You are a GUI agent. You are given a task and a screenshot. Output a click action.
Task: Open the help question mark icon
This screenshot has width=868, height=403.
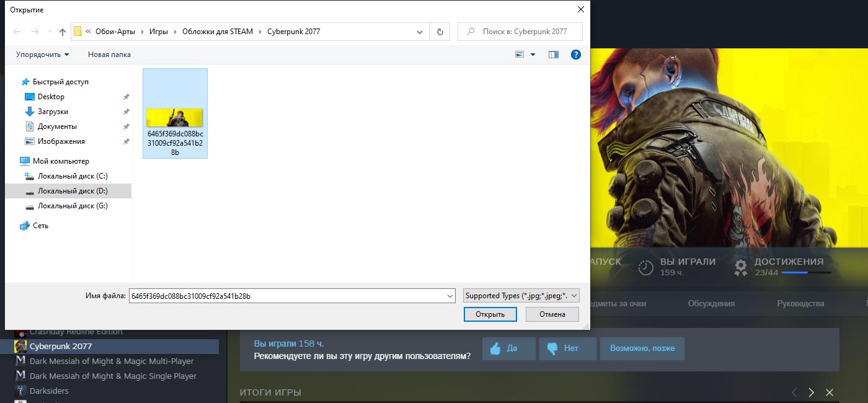click(x=575, y=55)
